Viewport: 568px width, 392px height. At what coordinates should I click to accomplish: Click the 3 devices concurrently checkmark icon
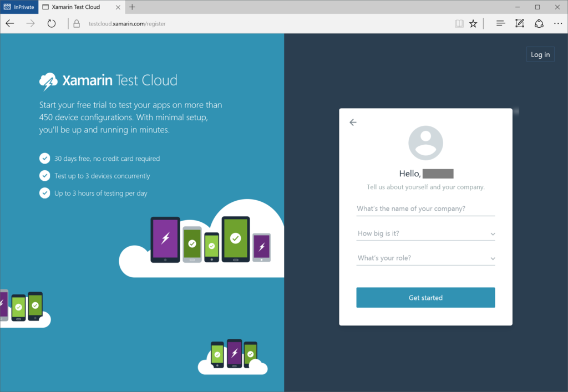click(44, 176)
